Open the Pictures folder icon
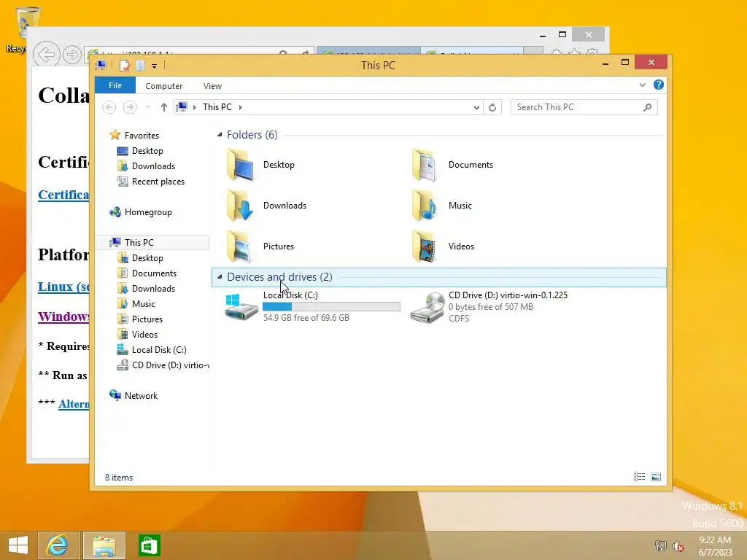747x560 pixels. point(240,246)
